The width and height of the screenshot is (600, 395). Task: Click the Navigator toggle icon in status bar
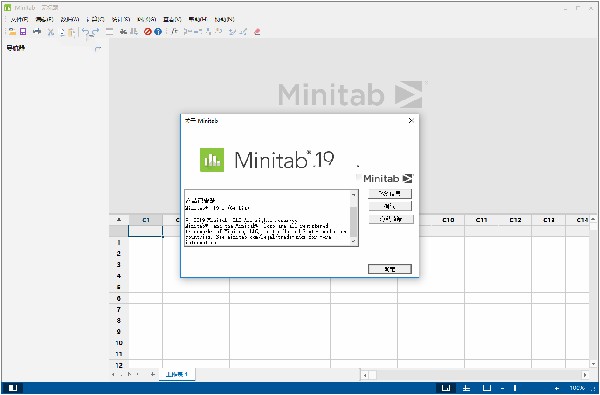13,388
